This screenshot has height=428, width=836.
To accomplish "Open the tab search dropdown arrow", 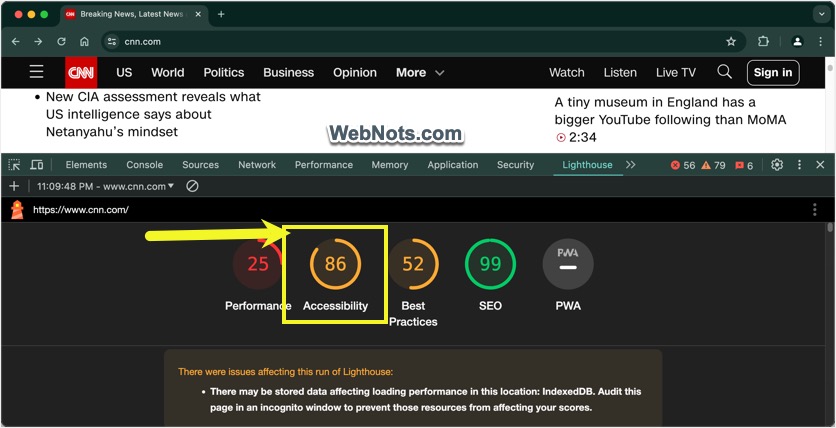I will tap(822, 14).
